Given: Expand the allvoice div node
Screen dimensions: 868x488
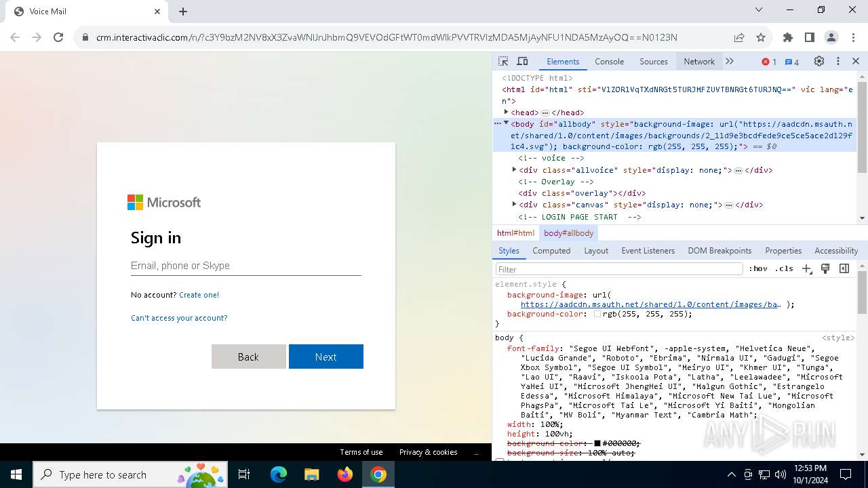Looking at the screenshot, I should pos(514,169).
